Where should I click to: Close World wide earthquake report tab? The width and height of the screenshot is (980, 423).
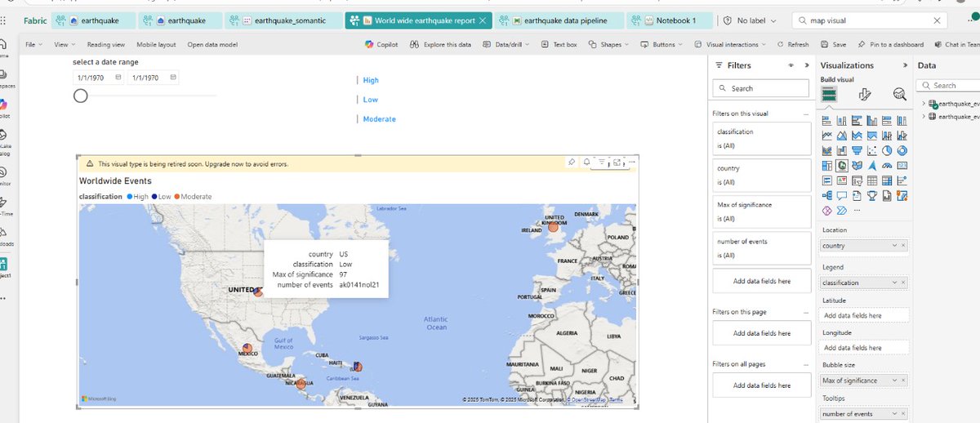[x=483, y=20]
